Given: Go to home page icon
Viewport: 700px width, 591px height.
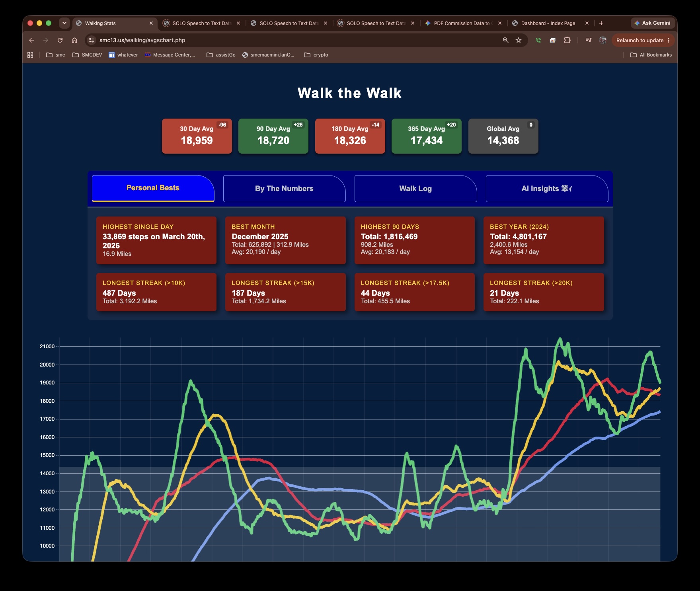Looking at the screenshot, I should tap(74, 40).
